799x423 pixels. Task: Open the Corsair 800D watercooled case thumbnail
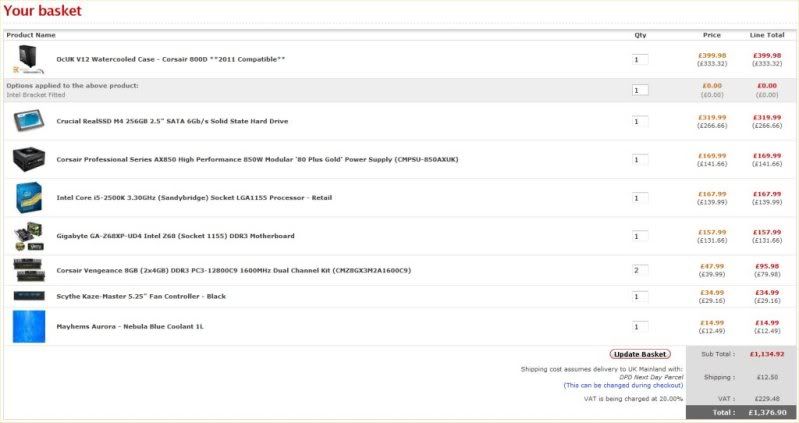[28, 59]
